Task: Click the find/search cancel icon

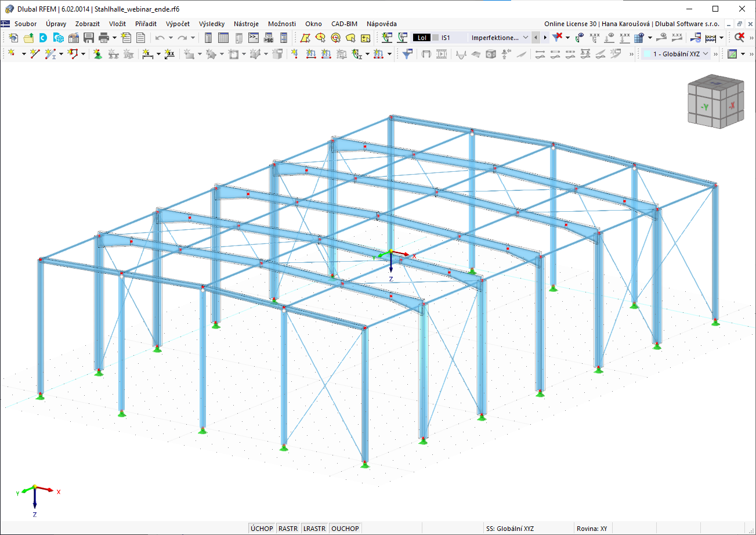Action: point(740,38)
